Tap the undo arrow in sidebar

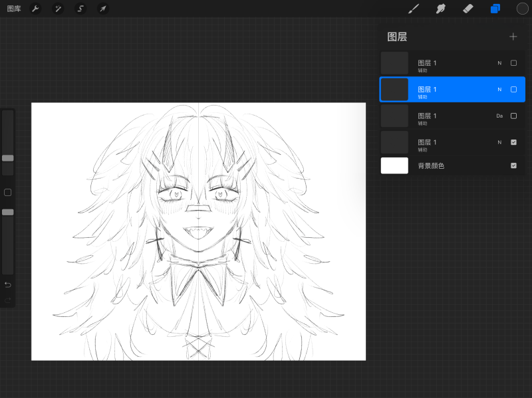pos(8,285)
